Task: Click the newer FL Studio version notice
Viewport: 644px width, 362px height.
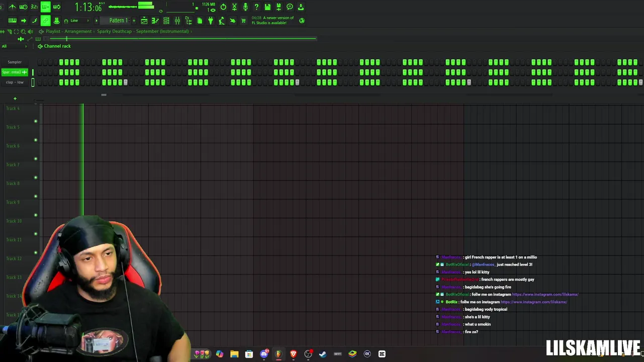Action: pos(272,21)
